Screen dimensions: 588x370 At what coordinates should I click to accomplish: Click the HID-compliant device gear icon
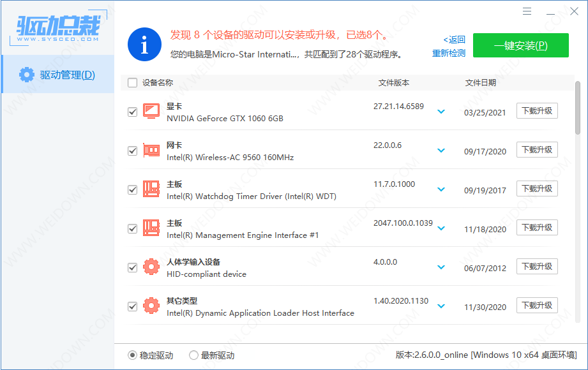(151, 267)
